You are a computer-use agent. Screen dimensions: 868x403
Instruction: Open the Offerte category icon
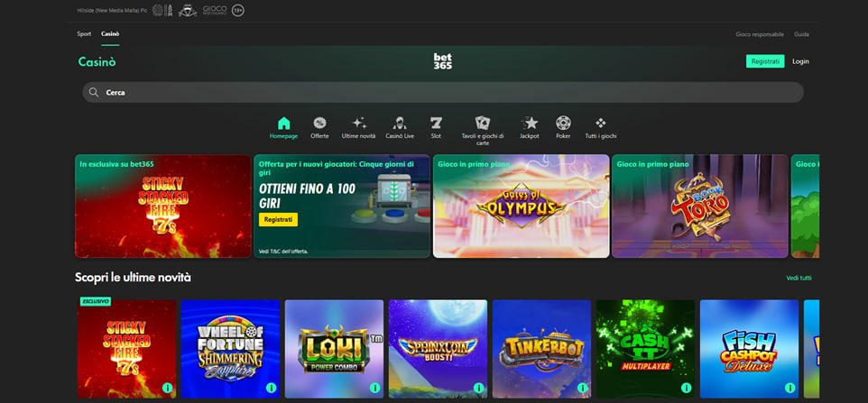[319, 123]
